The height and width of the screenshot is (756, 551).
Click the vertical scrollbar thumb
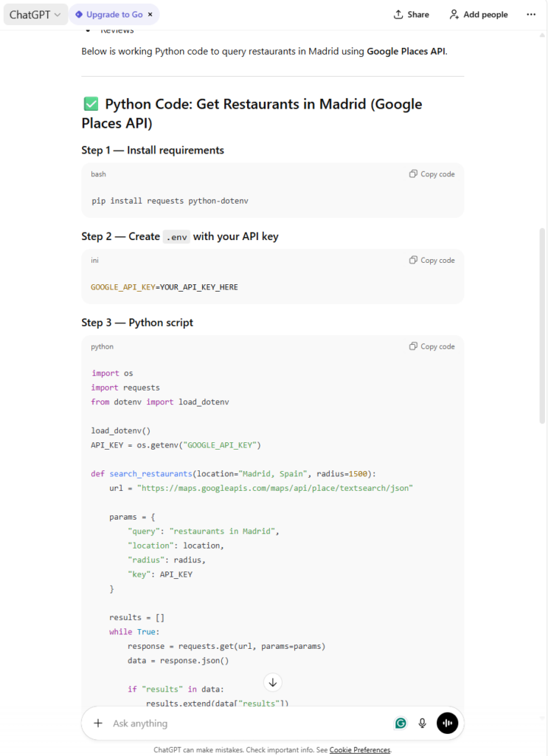[x=543, y=325]
